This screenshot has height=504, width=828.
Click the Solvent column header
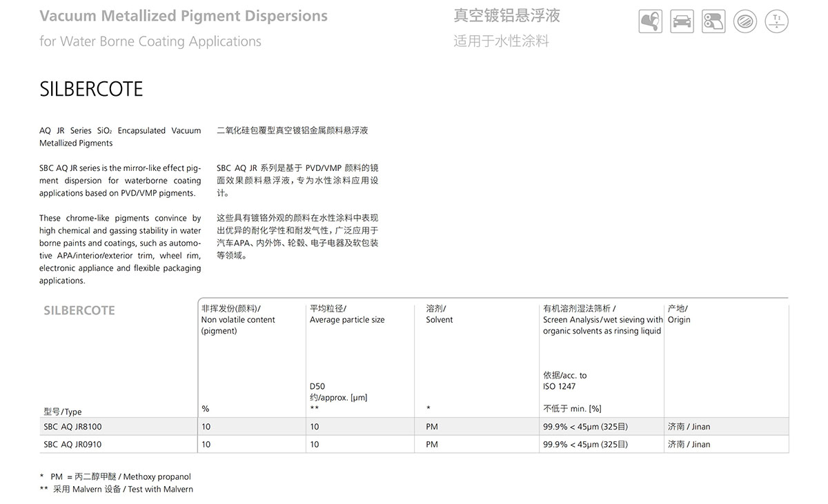click(440, 320)
